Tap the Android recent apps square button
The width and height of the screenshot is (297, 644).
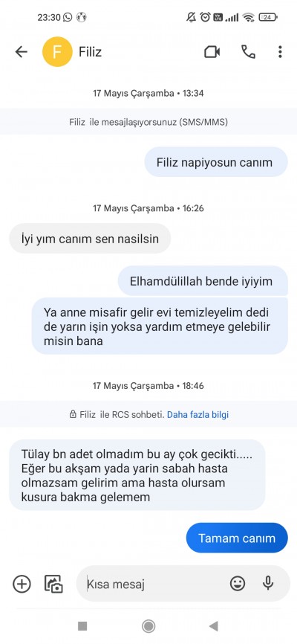[x=82, y=626]
